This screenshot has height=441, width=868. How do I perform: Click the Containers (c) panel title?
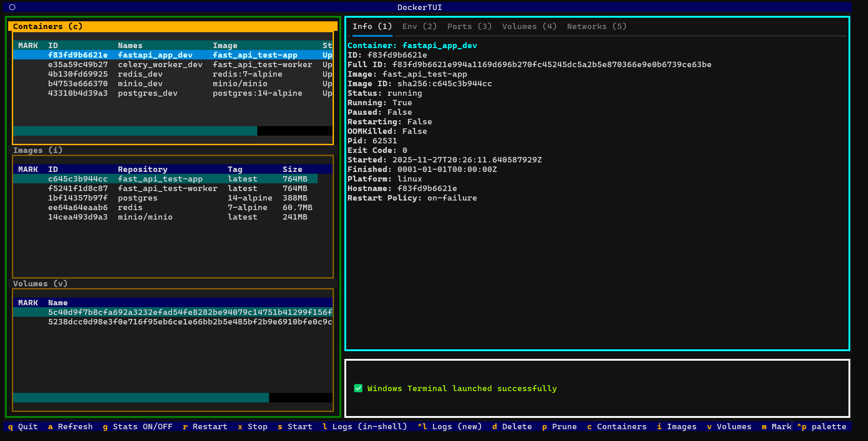tap(48, 26)
